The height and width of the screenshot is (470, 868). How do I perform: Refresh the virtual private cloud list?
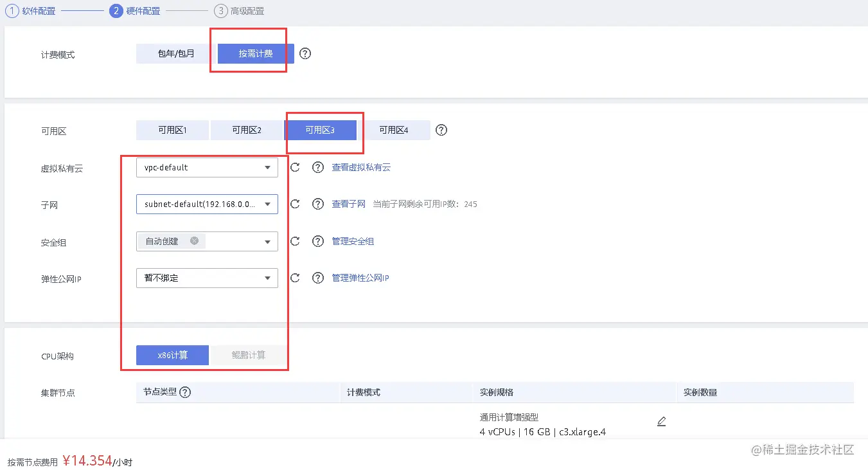click(295, 167)
